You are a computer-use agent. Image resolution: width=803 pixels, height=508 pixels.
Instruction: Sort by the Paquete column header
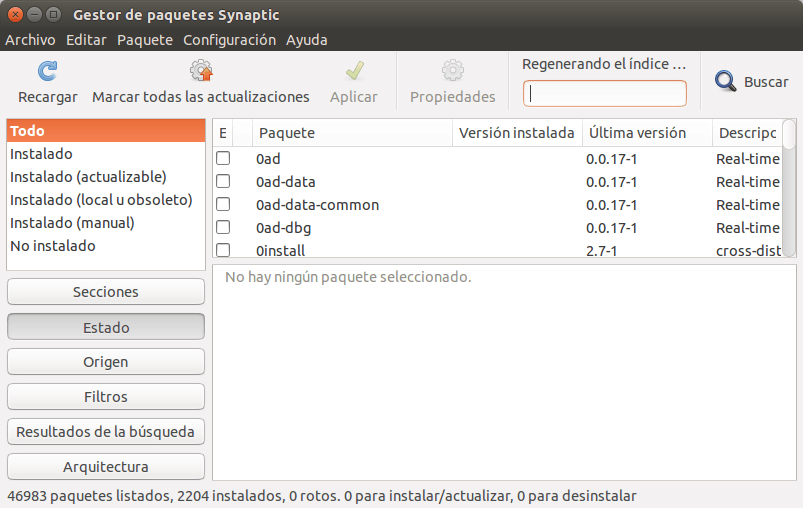pos(352,133)
